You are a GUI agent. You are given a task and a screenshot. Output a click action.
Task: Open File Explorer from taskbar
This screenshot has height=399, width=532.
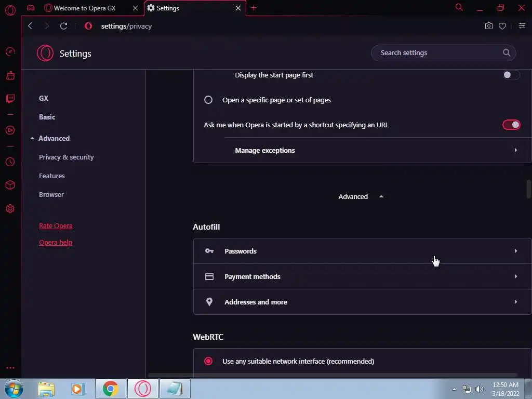pos(46,389)
